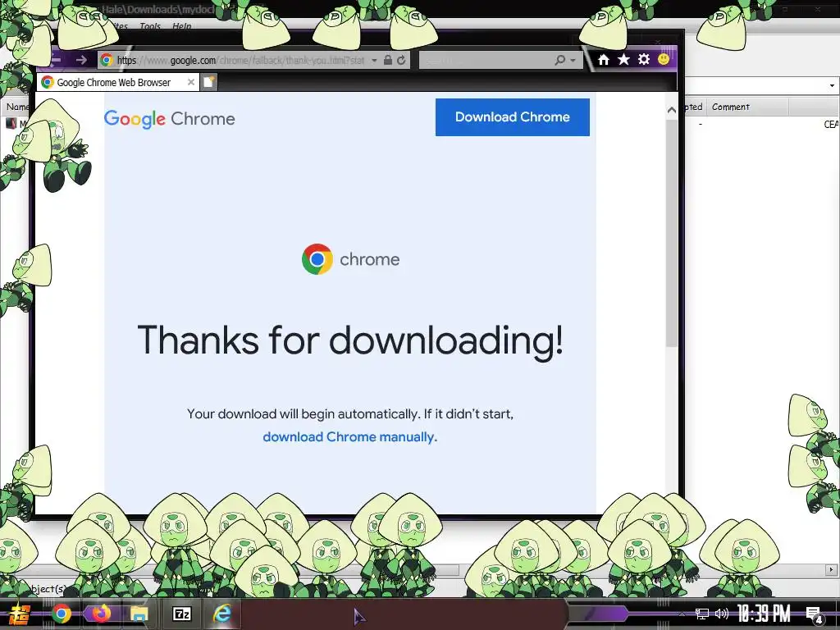Refresh the page with reload icon
The image size is (840, 630).
[401, 60]
